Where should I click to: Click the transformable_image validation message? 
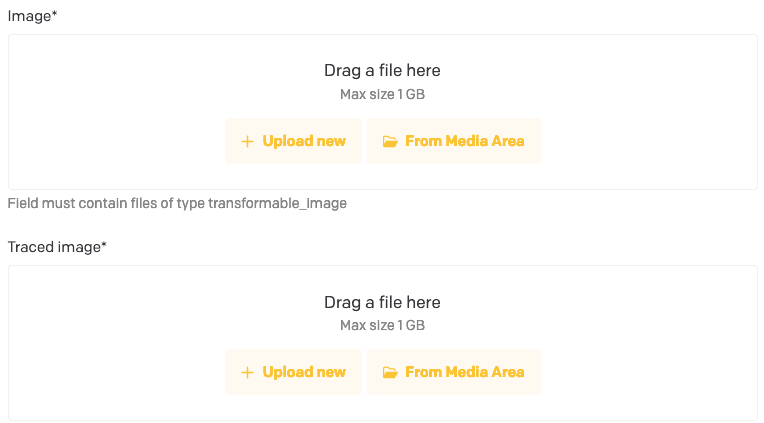coord(177,203)
